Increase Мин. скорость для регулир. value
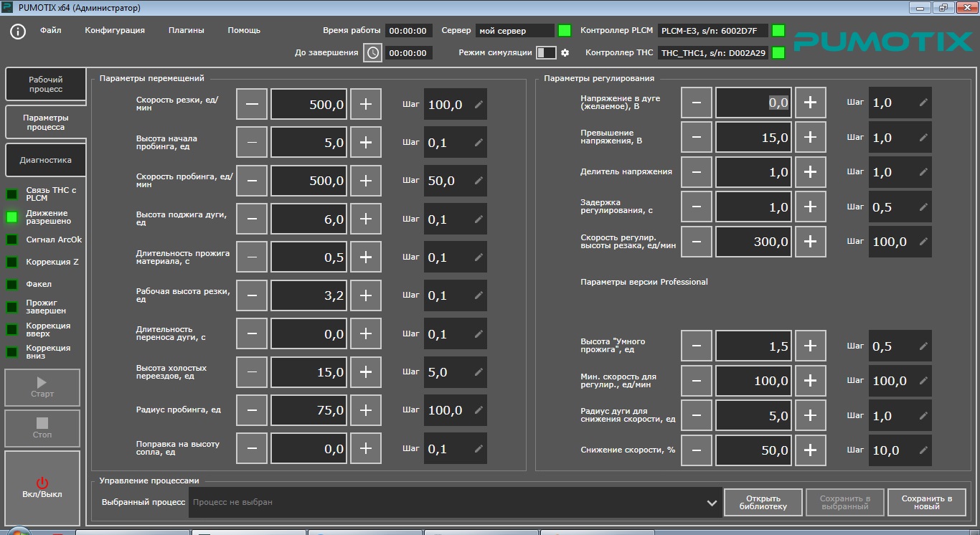The width and height of the screenshot is (980, 535). [811, 381]
